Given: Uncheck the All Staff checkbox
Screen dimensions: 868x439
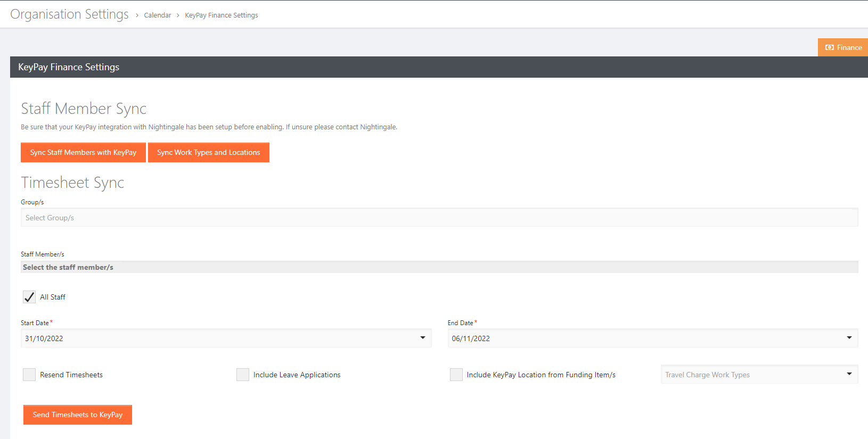Looking at the screenshot, I should click(29, 297).
